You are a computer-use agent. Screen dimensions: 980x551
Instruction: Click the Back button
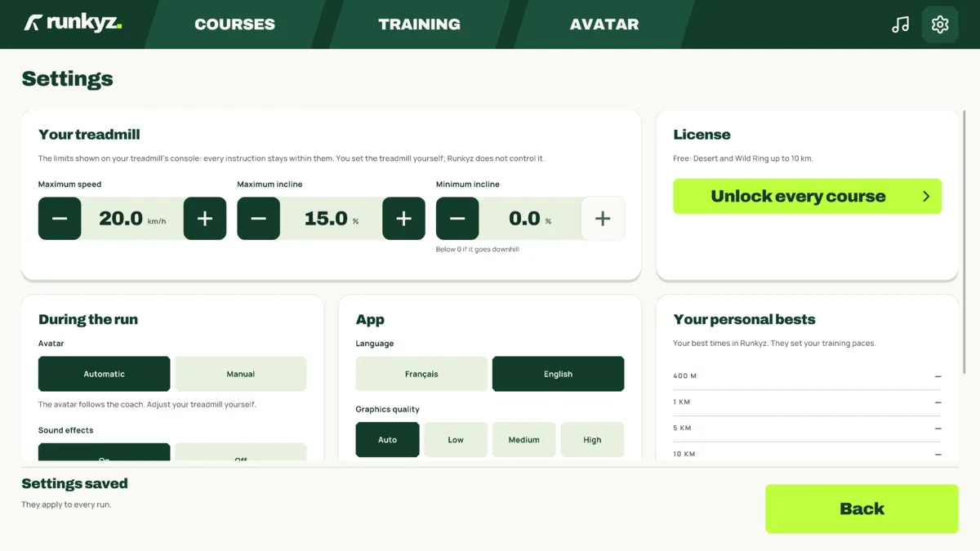click(862, 509)
